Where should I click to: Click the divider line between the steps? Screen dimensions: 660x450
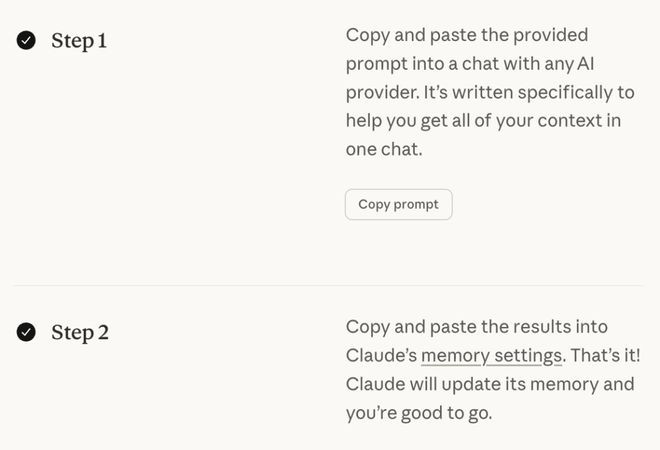click(330, 286)
